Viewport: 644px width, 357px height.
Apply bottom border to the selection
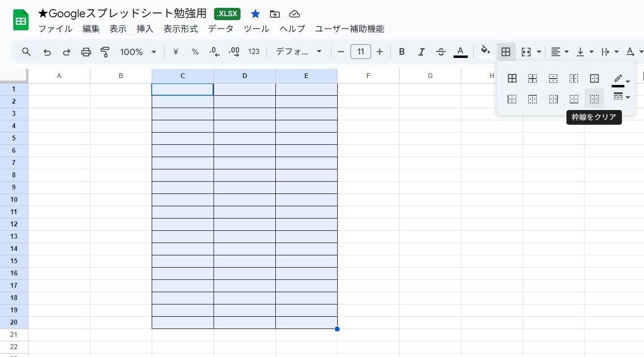573,99
